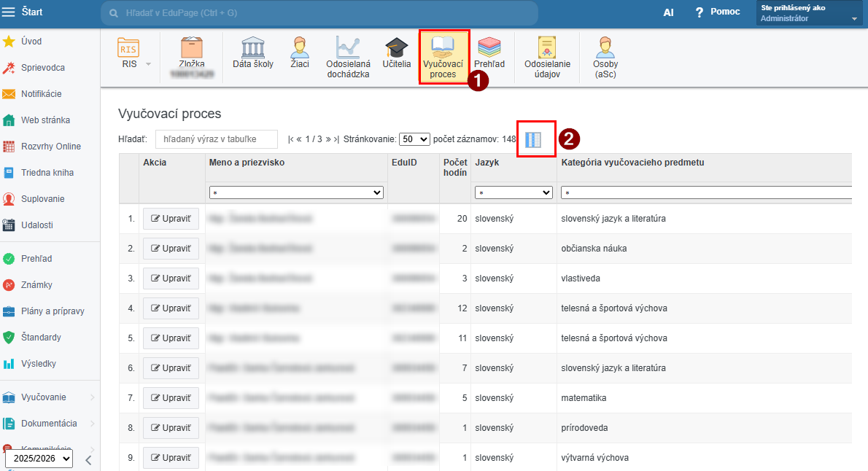
Task: Open Osoby (aSc) icon
Action: tap(605, 57)
